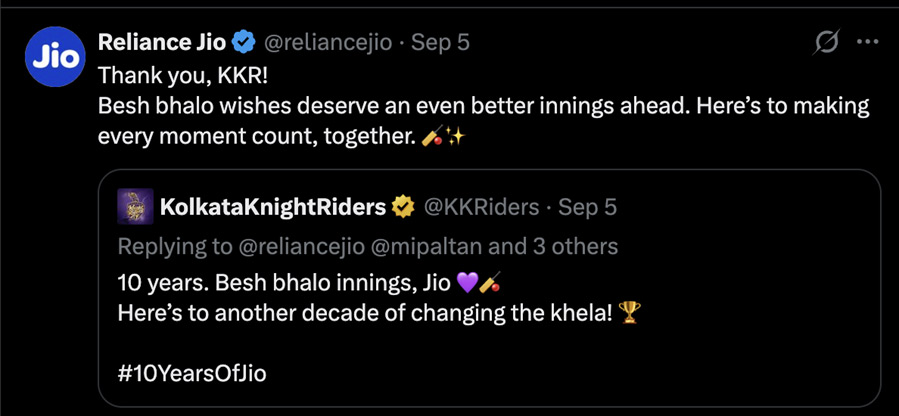Click the sparkles emoji ending Jio's tweet
The height and width of the screenshot is (416, 899).
coord(453,138)
